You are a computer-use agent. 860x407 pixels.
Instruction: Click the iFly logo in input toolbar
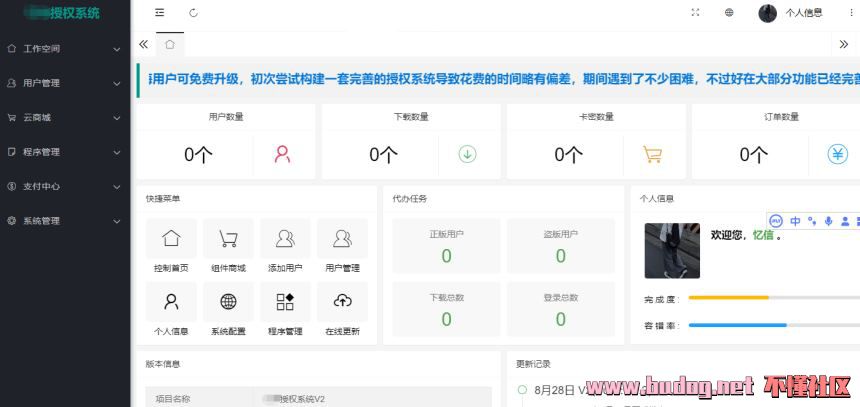pos(776,221)
